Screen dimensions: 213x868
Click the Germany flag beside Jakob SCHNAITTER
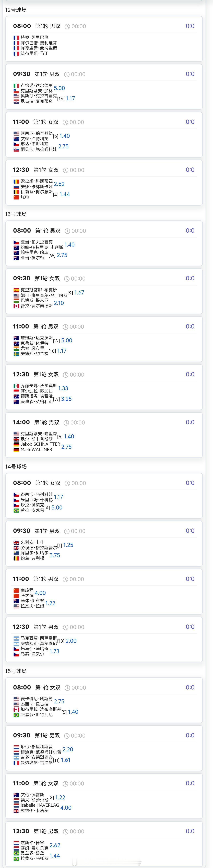[x=16, y=444]
